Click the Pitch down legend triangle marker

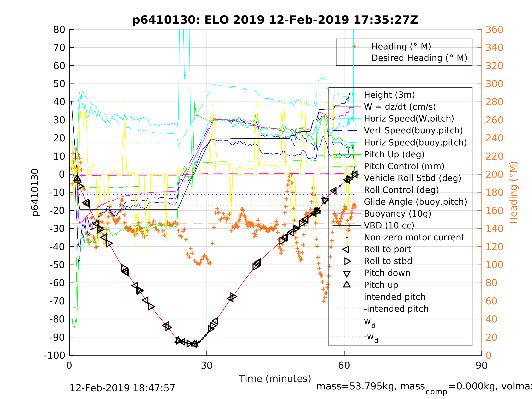tap(347, 274)
